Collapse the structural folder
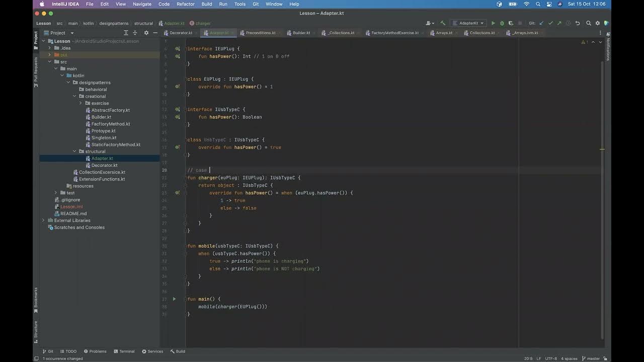This screenshot has width=644, height=362. (74, 151)
